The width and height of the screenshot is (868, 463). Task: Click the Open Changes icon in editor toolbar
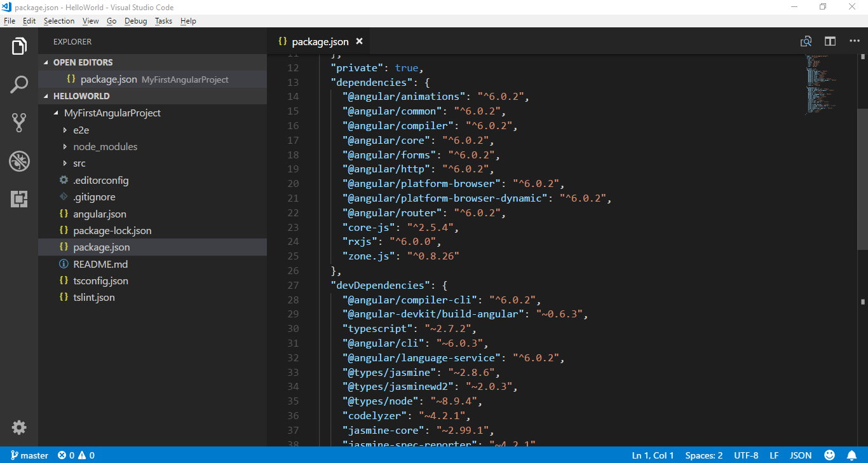click(806, 41)
